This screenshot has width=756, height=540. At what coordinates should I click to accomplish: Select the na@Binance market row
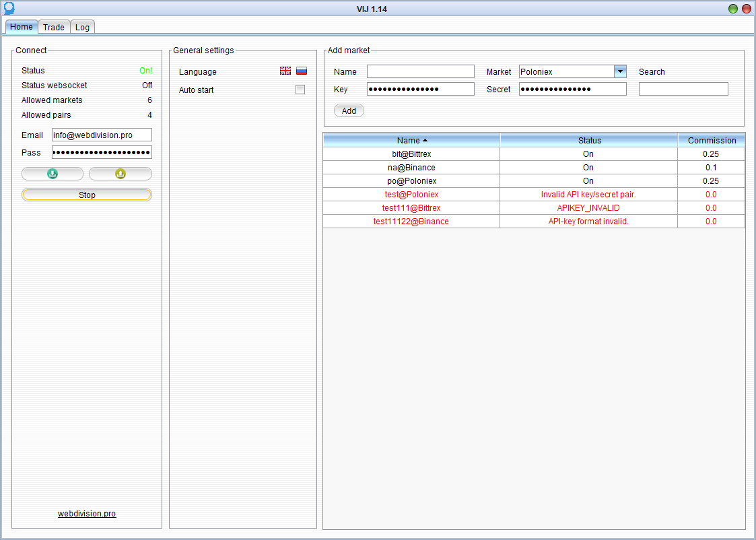click(411, 168)
